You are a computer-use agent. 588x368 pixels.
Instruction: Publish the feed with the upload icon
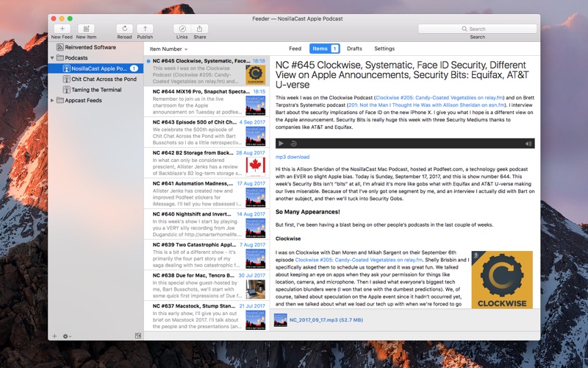(x=145, y=29)
